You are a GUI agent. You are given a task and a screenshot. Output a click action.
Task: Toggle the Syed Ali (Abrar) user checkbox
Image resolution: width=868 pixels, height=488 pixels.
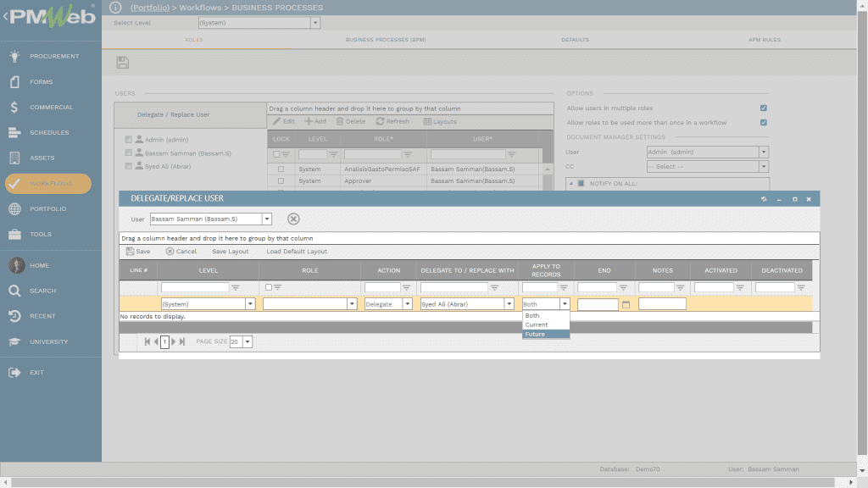pos(129,166)
